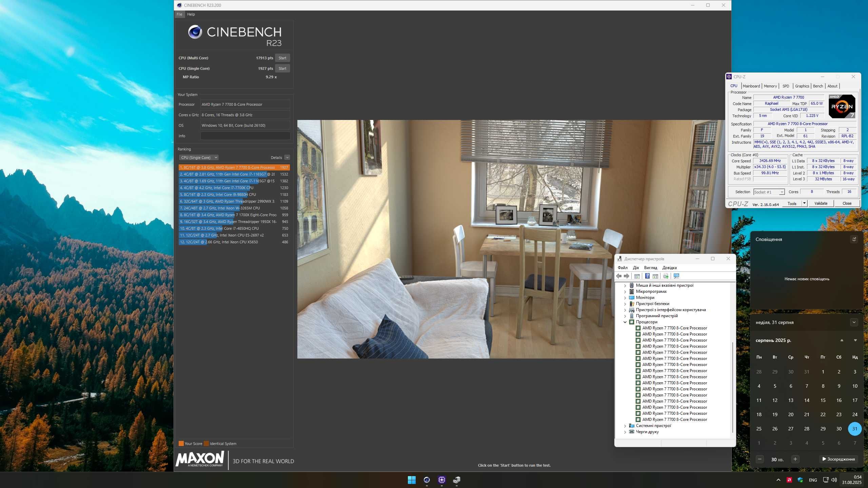The width and height of the screenshot is (868, 488).
Task: Click the Device Manager icon on the taskbar
Action: (456, 480)
